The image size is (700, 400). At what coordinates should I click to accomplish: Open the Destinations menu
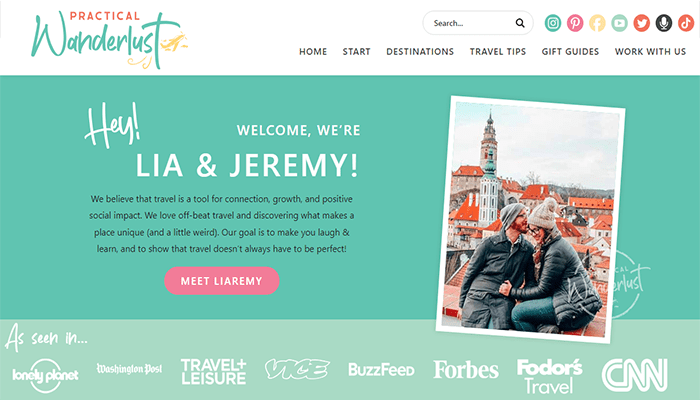(x=420, y=52)
